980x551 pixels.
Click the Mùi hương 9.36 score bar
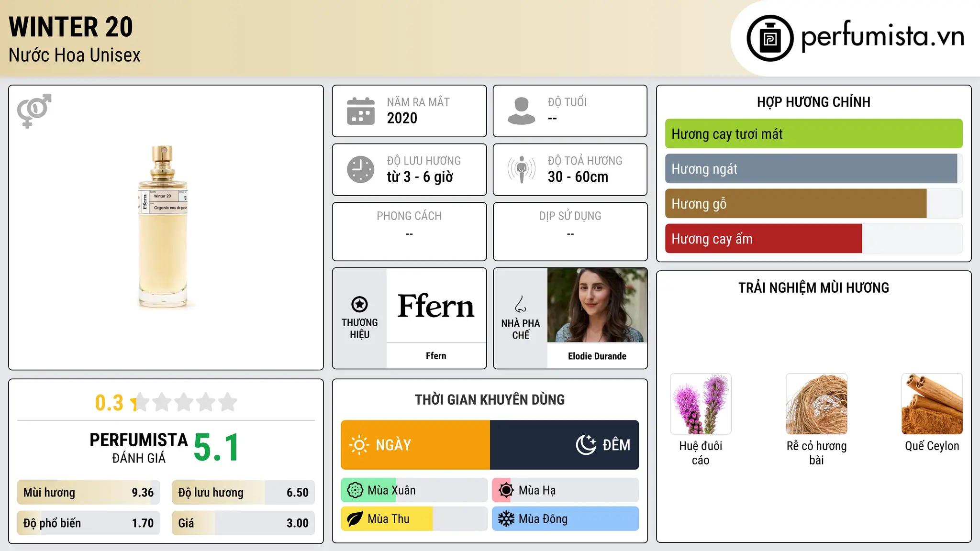(x=89, y=493)
